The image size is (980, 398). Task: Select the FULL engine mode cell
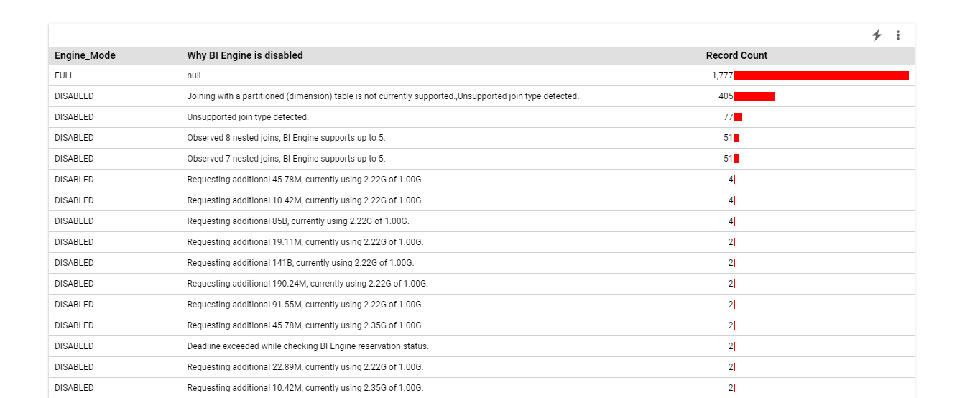pyautogui.click(x=65, y=75)
